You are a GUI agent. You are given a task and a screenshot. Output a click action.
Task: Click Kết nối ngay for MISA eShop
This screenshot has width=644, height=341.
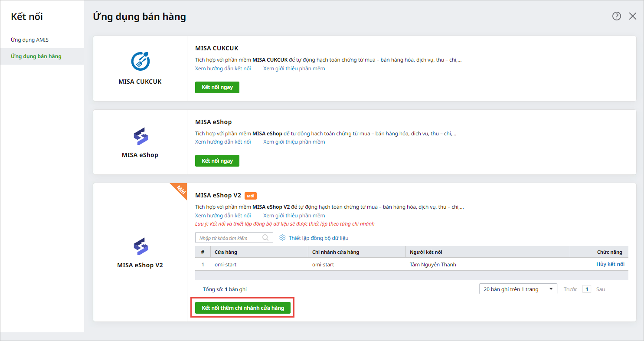coord(217,161)
